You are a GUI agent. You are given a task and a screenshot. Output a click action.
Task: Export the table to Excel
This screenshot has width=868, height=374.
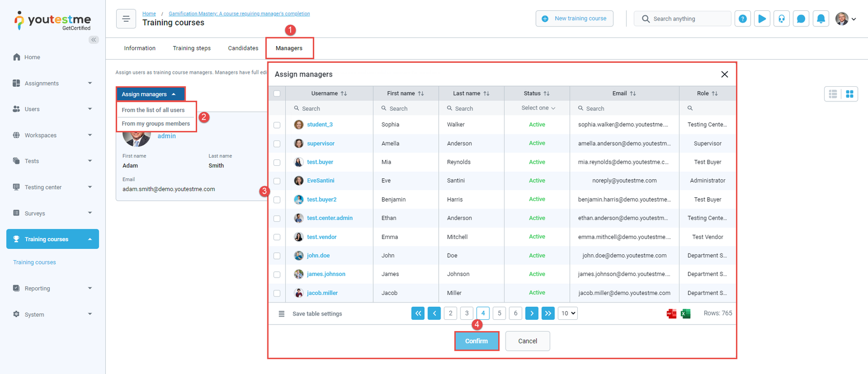click(686, 313)
